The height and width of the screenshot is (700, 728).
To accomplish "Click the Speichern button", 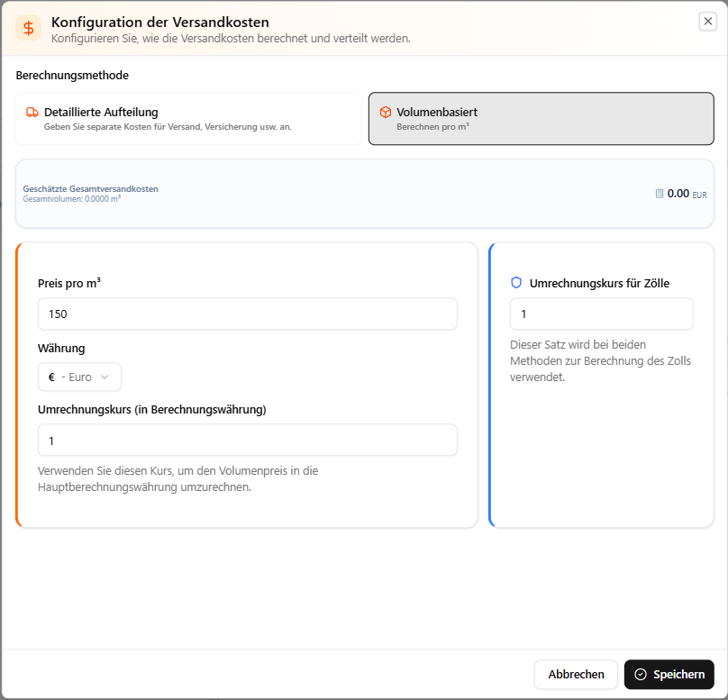I will [669, 675].
